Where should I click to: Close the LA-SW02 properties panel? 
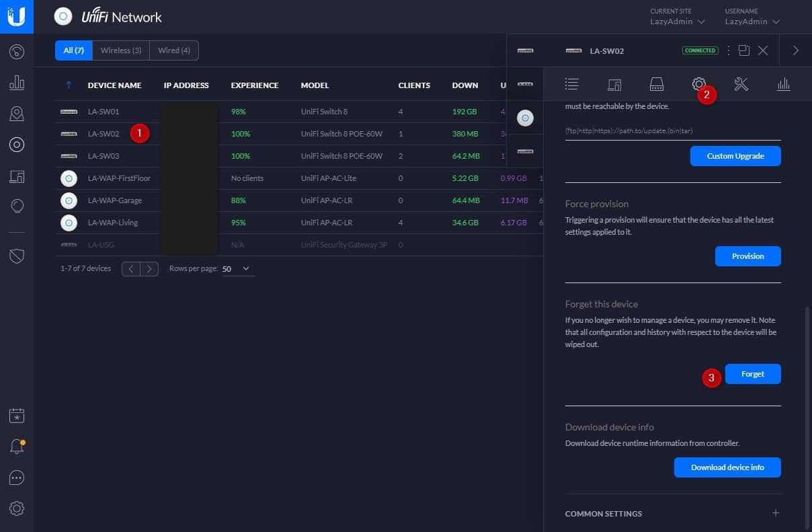[x=763, y=50]
